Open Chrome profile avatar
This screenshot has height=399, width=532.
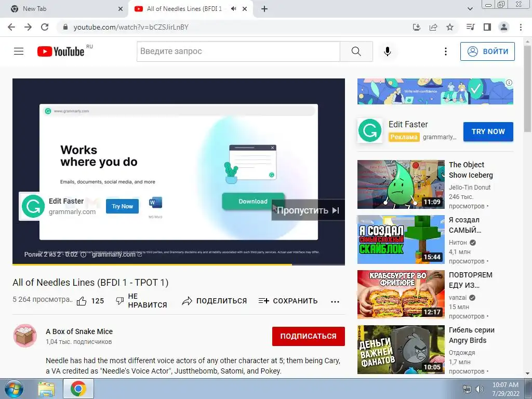click(504, 27)
